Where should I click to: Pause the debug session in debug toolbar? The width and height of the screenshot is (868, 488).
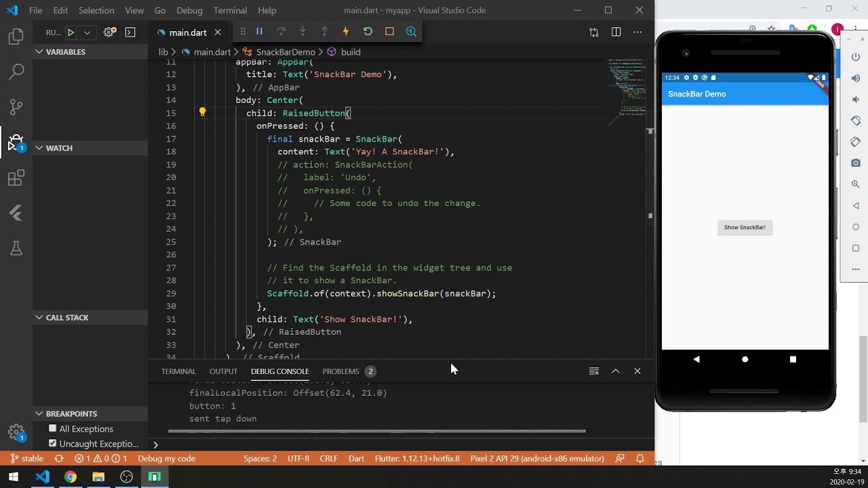(259, 31)
